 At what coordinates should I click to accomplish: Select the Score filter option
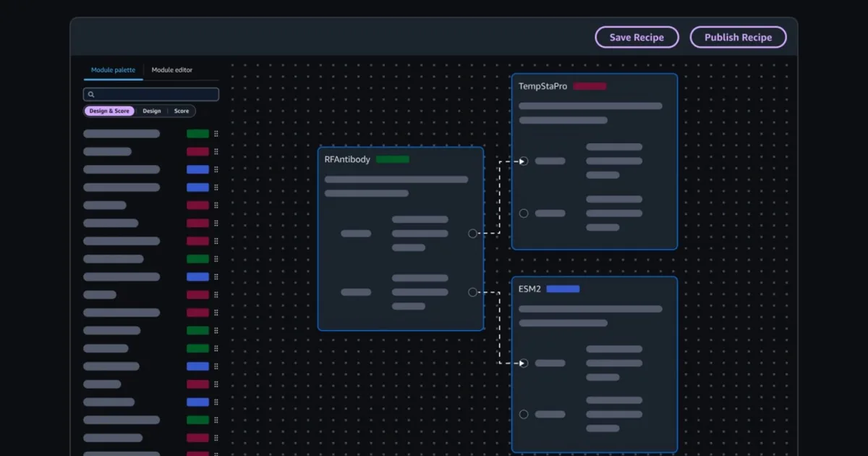point(182,111)
